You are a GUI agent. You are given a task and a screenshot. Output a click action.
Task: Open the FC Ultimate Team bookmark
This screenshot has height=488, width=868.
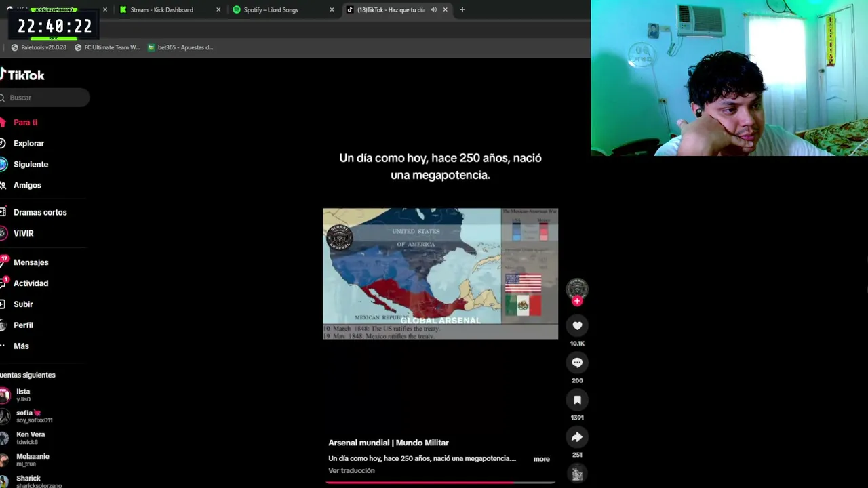tap(106, 47)
